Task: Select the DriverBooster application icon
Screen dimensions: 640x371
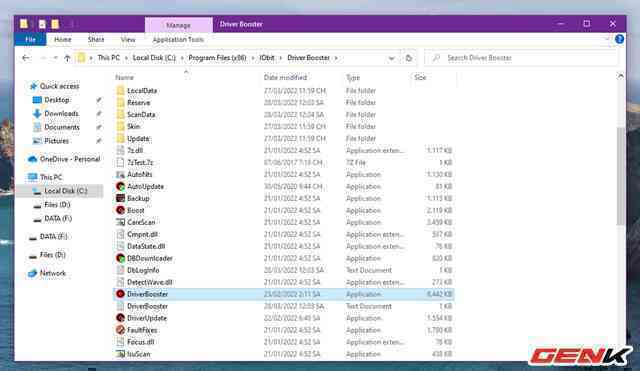Action: (120, 294)
